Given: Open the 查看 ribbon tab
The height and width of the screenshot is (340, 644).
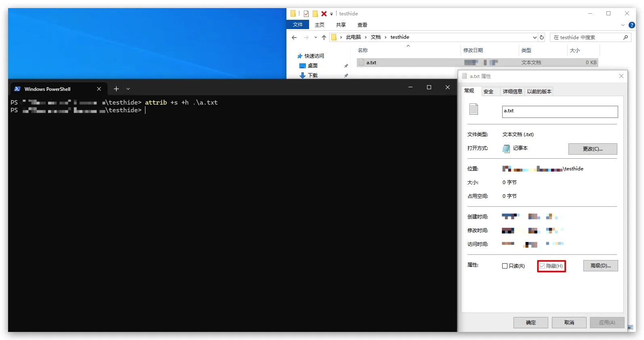Looking at the screenshot, I should click(x=362, y=25).
